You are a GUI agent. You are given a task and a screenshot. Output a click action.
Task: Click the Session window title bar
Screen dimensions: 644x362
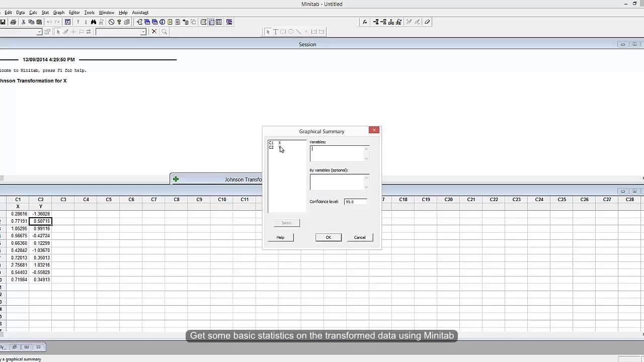click(x=307, y=44)
